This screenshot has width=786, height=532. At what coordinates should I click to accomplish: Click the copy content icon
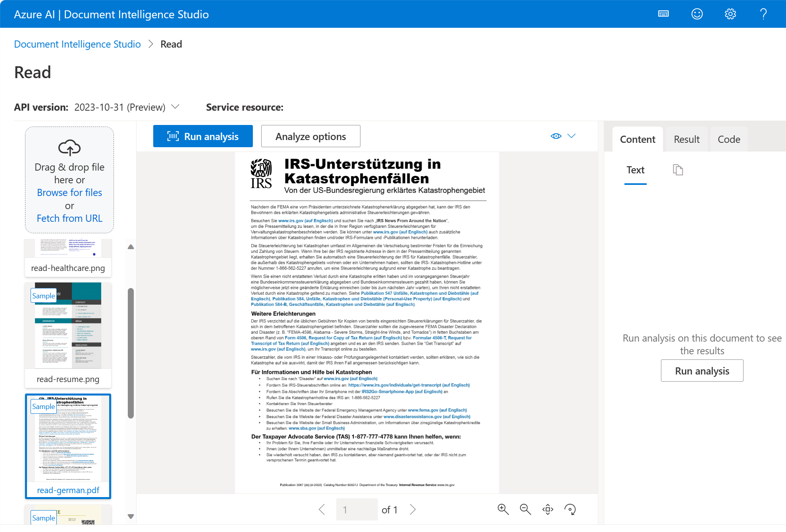677,169
